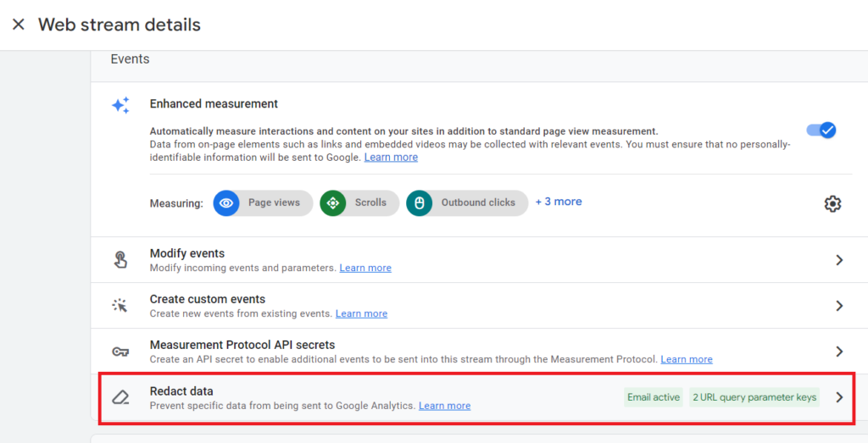This screenshot has width=868, height=443.
Task: Open Measurement Protocol API secrets chevron
Action: pyautogui.click(x=839, y=352)
